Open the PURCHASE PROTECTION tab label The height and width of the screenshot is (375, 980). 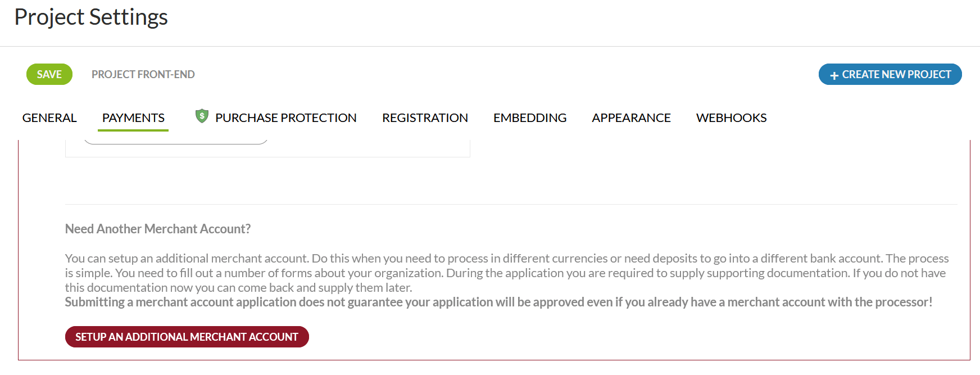[285, 118]
